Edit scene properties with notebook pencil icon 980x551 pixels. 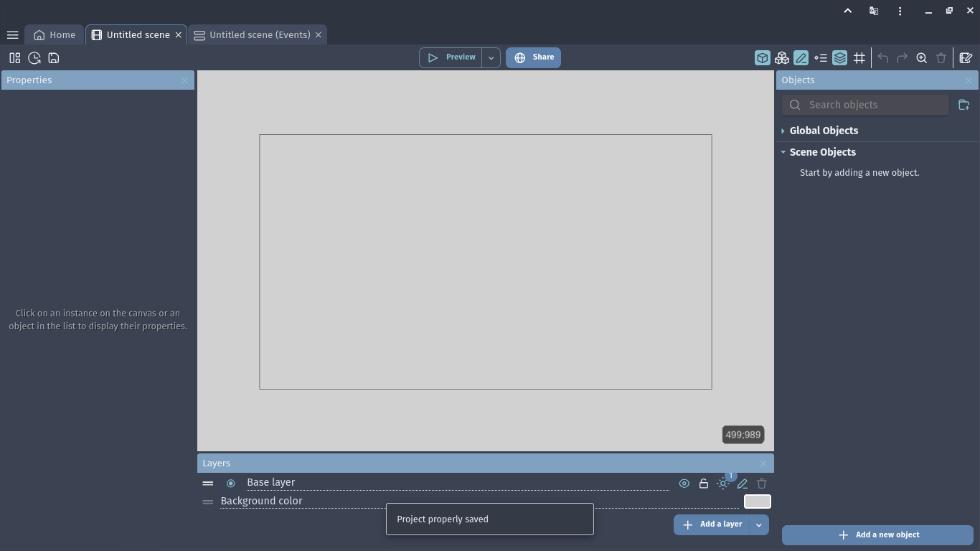tap(965, 57)
